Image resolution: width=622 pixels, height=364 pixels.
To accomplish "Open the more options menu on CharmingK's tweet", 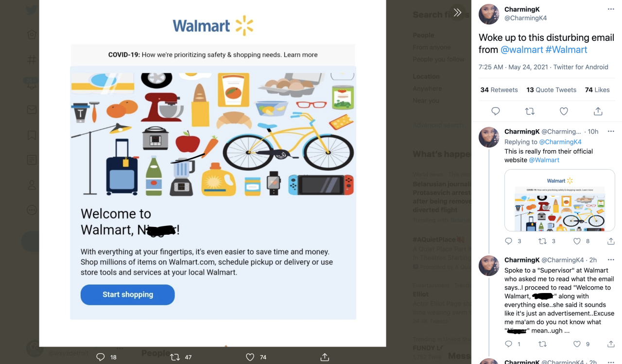I will pos(611,9).
